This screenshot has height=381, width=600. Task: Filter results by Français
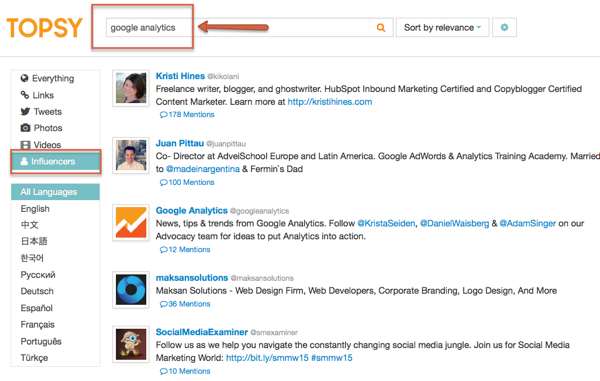click(38, 324)
